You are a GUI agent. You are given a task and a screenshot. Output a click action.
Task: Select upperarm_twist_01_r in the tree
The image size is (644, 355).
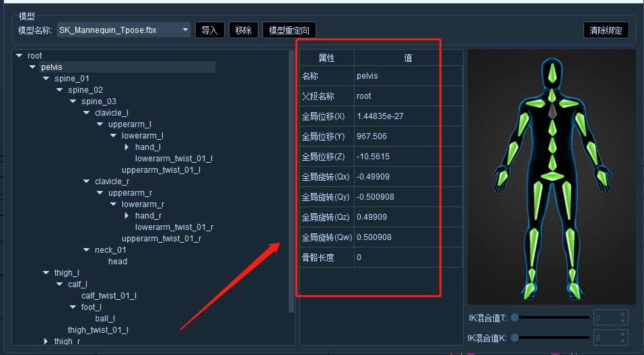162,239
